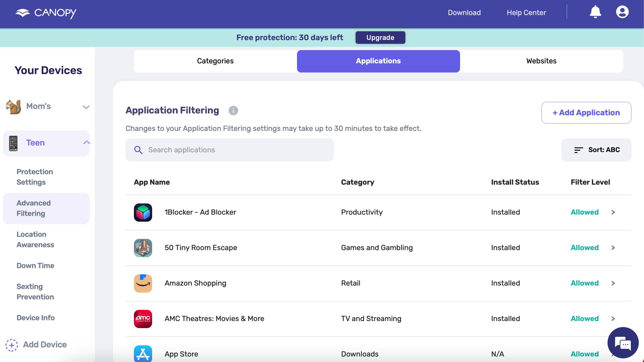This screenshot has height=362, width=644.
Task: Click the AMC Theatres: Movies & More name
Action: [214, 319]
